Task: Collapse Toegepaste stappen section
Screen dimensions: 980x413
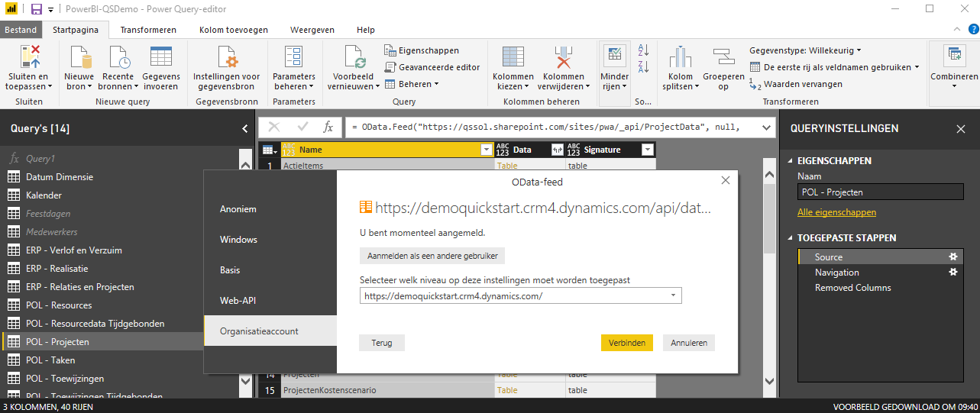Action: [791, 238]
